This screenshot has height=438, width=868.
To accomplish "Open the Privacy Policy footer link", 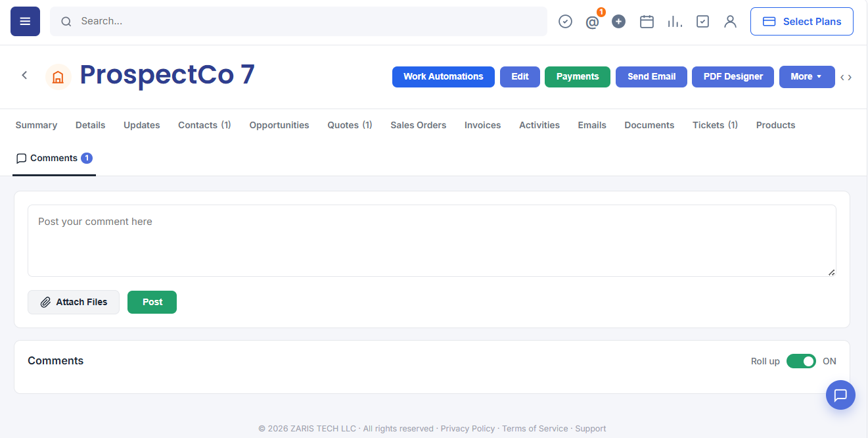I will pyautogui.click(x=468, y=429).
